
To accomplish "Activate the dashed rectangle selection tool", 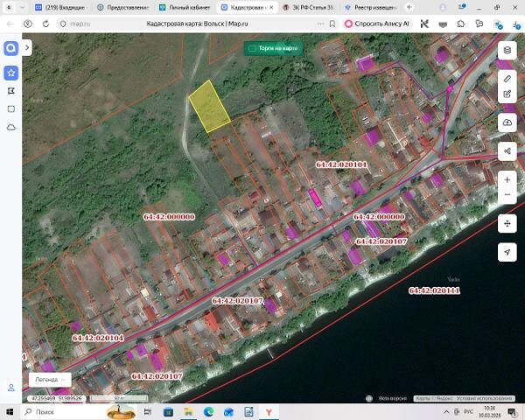I will tap(11, 108).
